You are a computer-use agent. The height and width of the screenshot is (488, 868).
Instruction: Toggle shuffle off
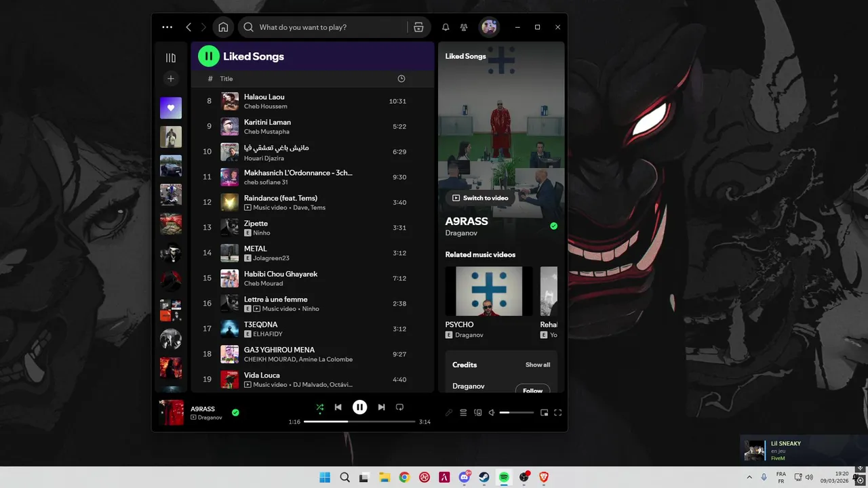[x=319, y=407]
